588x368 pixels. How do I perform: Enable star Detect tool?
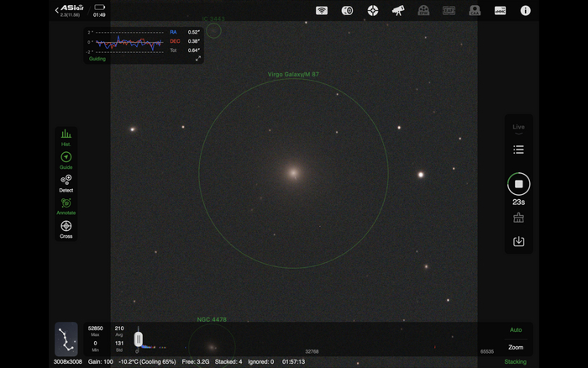tap(66, 182)
